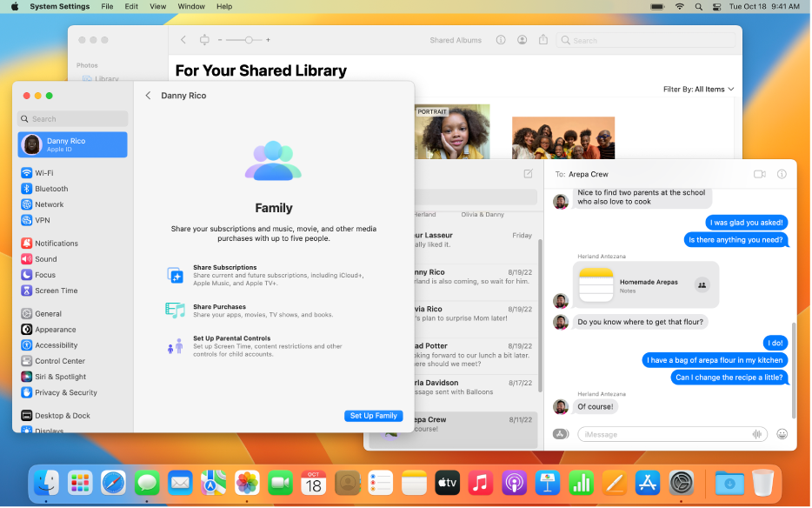This screenshot has height=508, width=812.
Task: Select the Danny Rico Apple ID entry
Action: pos(72,143)
